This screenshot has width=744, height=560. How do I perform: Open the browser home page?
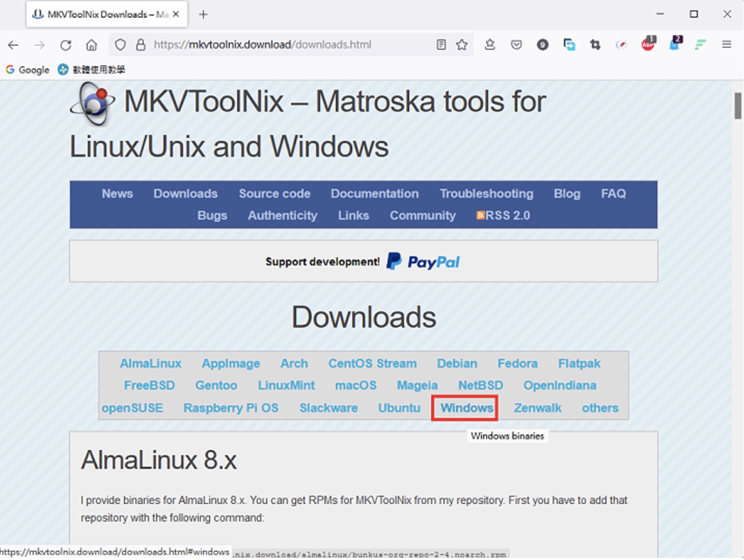91,45
